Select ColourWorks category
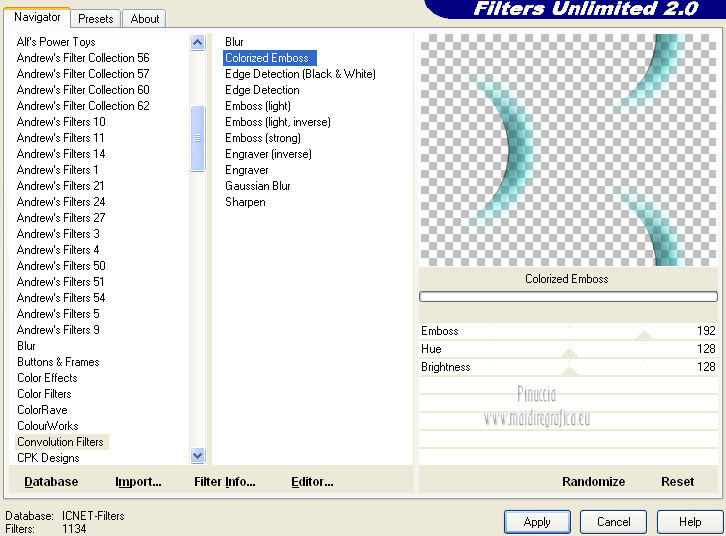The width and height of the screenshot is (726, 536). click(x=48, y=426)
